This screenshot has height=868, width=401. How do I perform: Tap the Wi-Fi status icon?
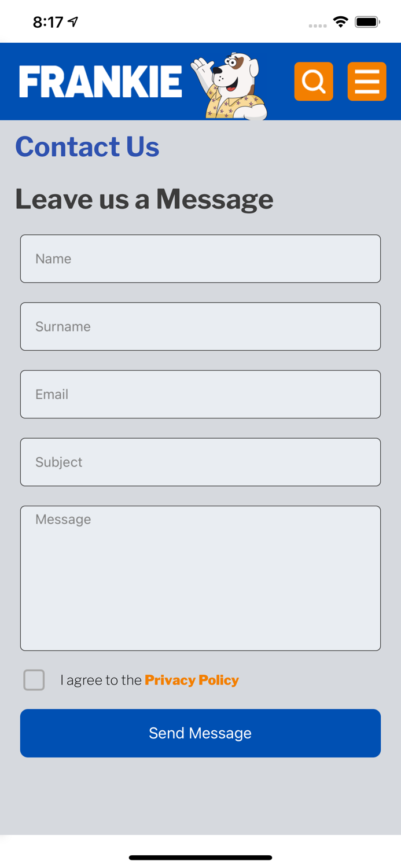pos(341,22)
